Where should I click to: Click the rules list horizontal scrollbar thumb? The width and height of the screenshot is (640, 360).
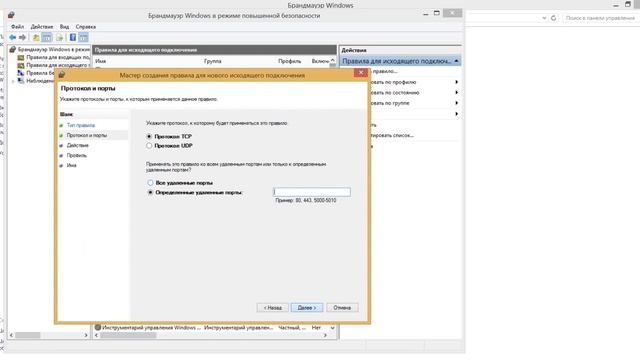[x=129, y=336]
